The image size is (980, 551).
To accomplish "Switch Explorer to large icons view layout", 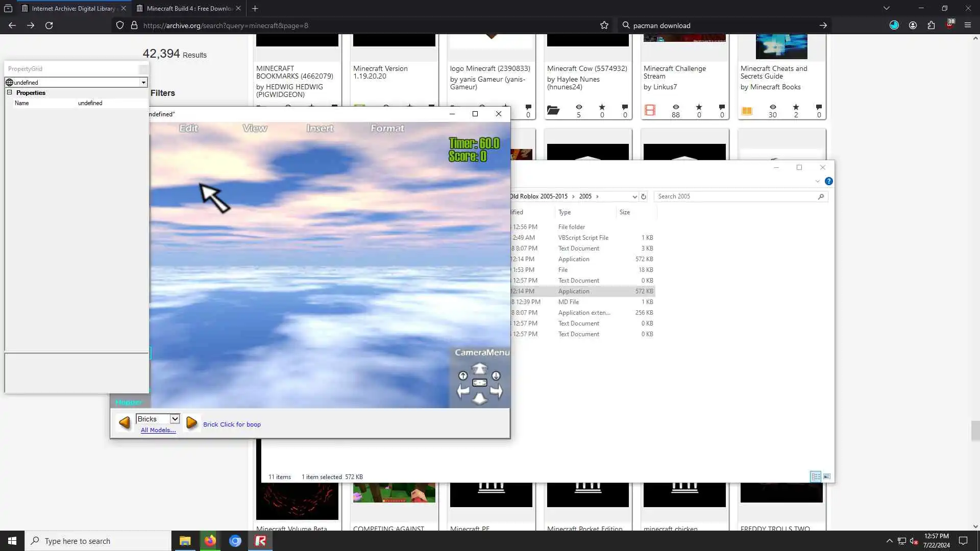I will (827, 477).
